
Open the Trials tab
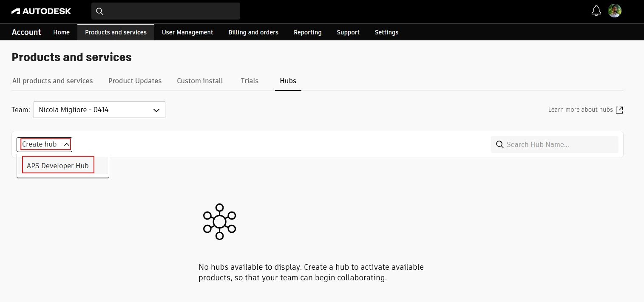(x=250, y=81)
